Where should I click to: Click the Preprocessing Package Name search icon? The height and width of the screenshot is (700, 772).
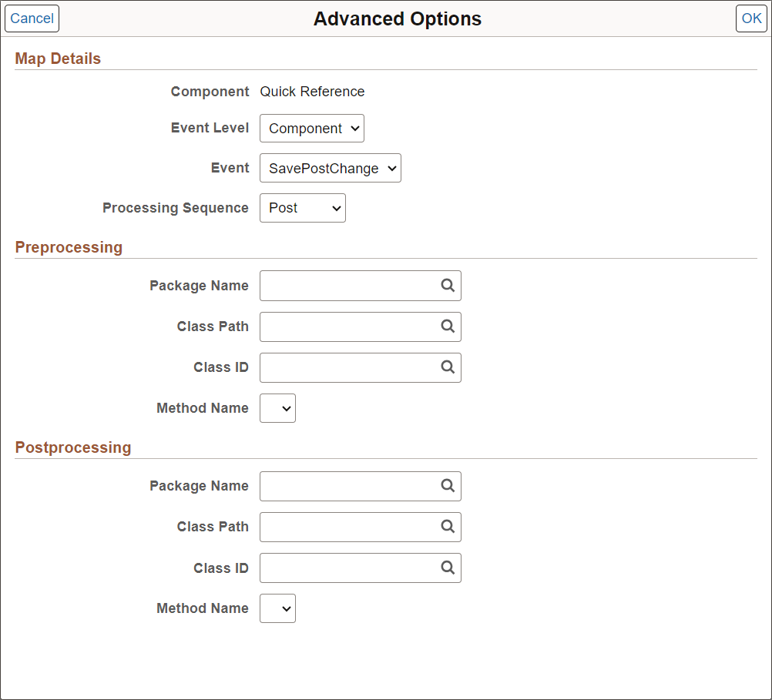448,286
